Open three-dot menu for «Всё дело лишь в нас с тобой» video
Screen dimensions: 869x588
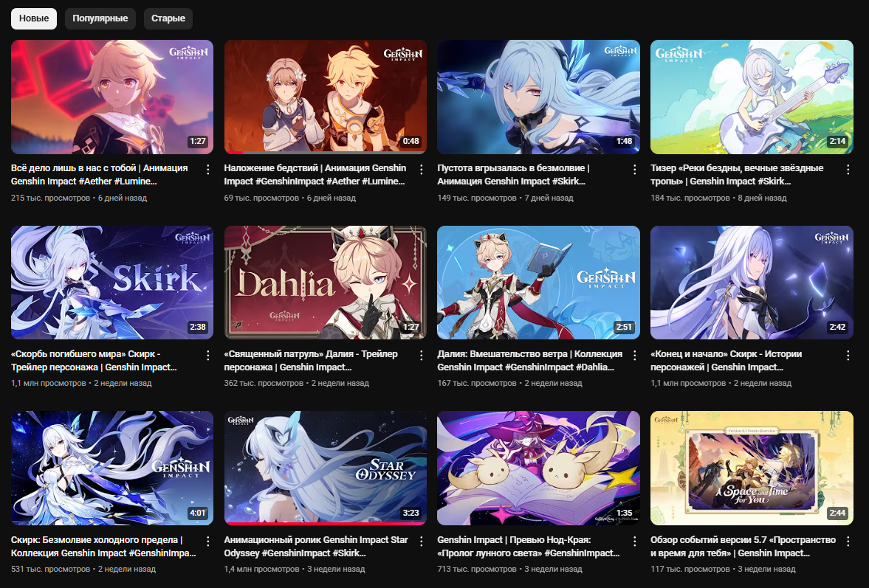[207, 170]
